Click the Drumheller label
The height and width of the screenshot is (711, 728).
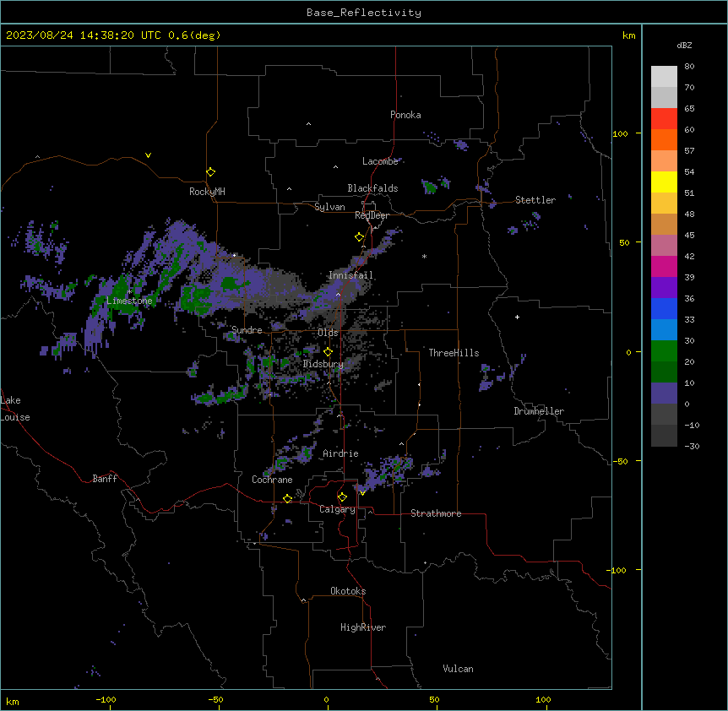[x=539, y=411]
